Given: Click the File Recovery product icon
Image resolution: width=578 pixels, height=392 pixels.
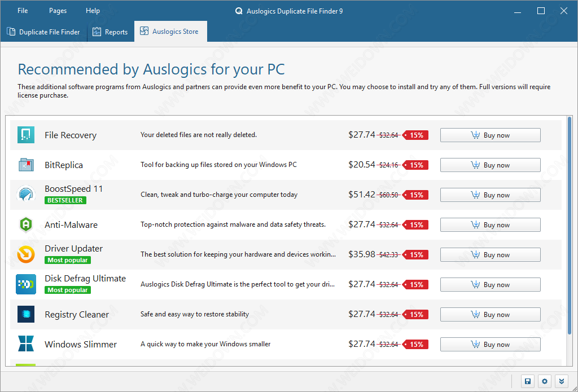Looking at the screenshot, I should [x=26, y=135].
